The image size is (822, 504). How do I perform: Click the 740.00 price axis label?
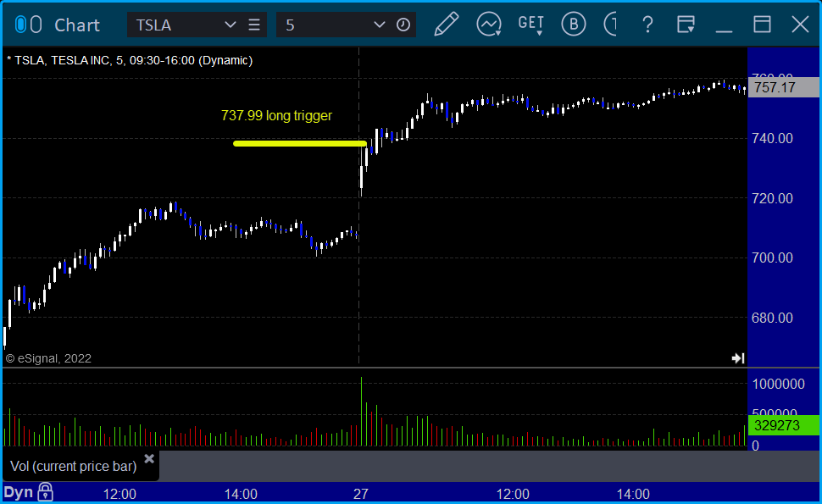(772, 138)
